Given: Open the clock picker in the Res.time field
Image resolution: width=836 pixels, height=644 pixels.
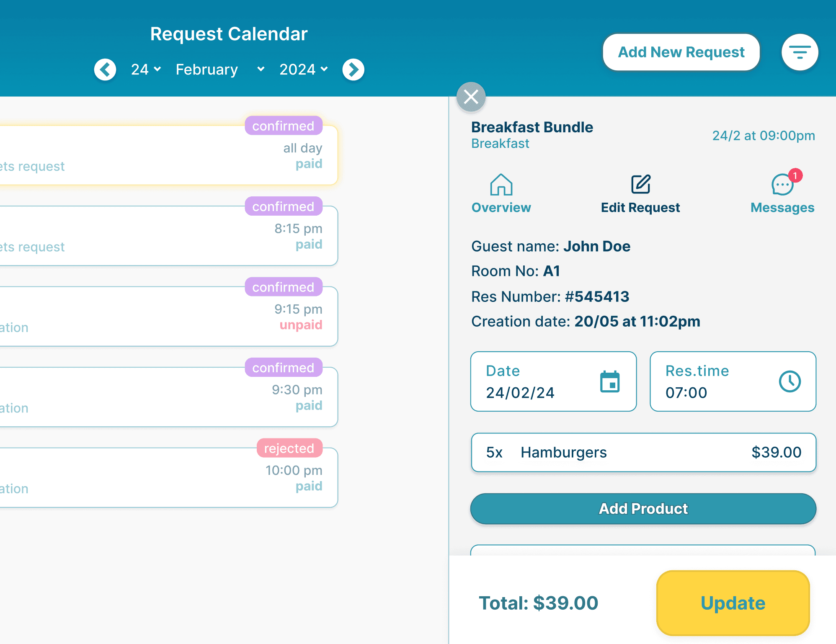Looking at the screenshot, I should pos(790,381).
